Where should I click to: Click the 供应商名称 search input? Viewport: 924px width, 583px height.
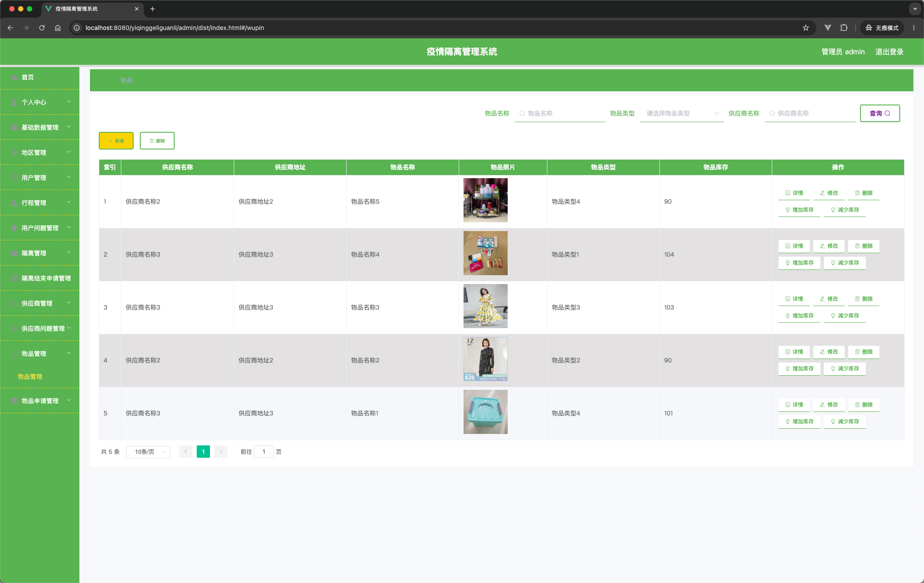(x=810, y=113)
